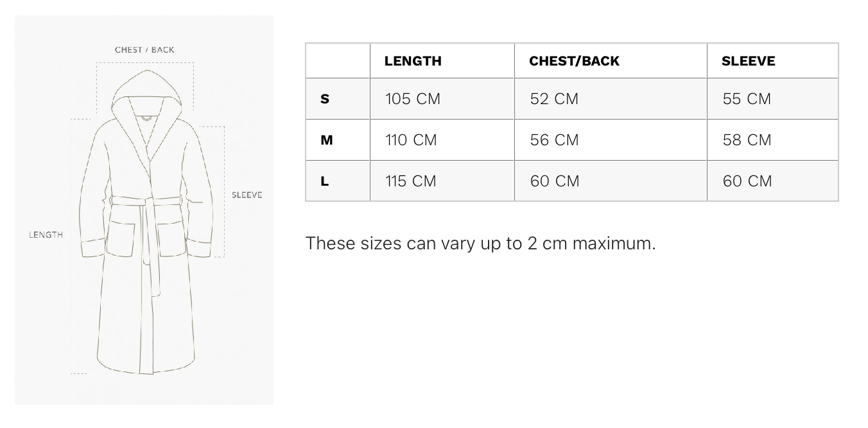Click the L size row label
This screenshot has width=868, height=428.
tap(338, 181)
